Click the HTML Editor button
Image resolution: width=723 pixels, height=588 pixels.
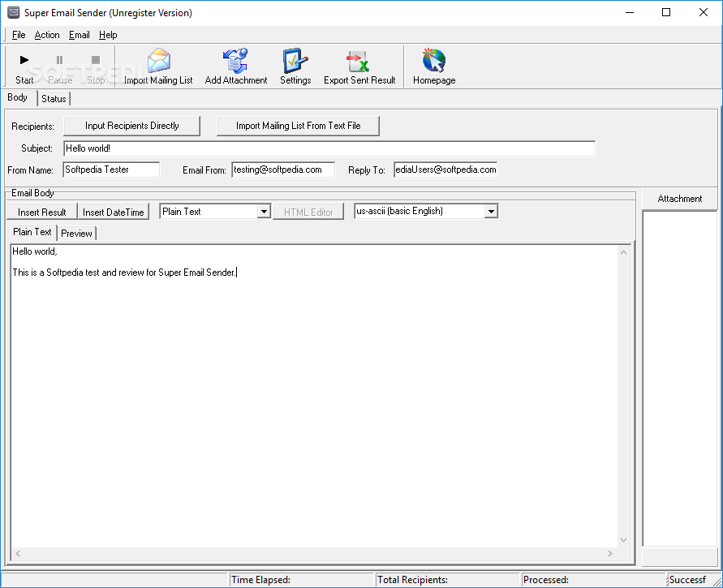(308, 212)
